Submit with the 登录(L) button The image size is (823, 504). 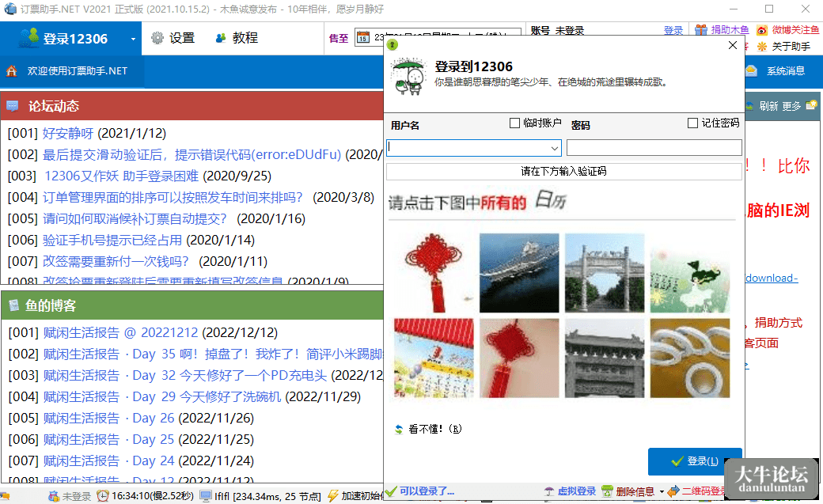[x=695, y=461]
